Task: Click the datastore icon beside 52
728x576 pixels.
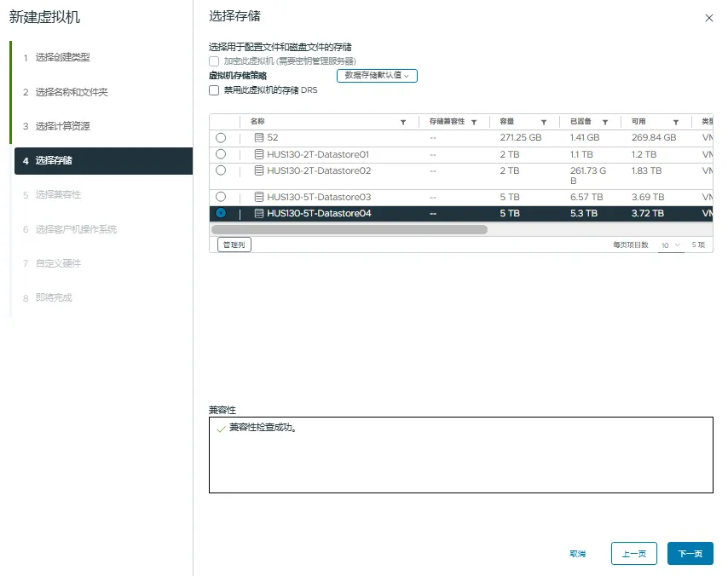Action: click(259, 137)
